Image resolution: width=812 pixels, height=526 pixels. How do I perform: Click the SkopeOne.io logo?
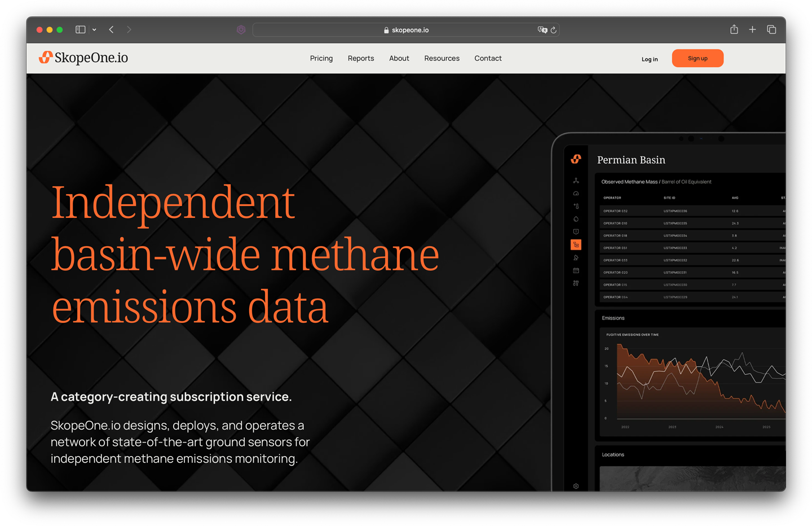(x=83, y=58)
